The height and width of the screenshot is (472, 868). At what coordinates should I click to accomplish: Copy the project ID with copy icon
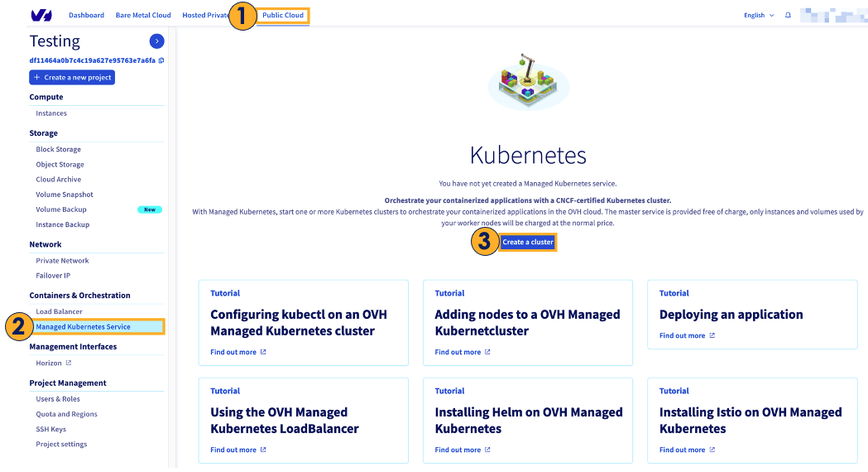coord(161,60)
